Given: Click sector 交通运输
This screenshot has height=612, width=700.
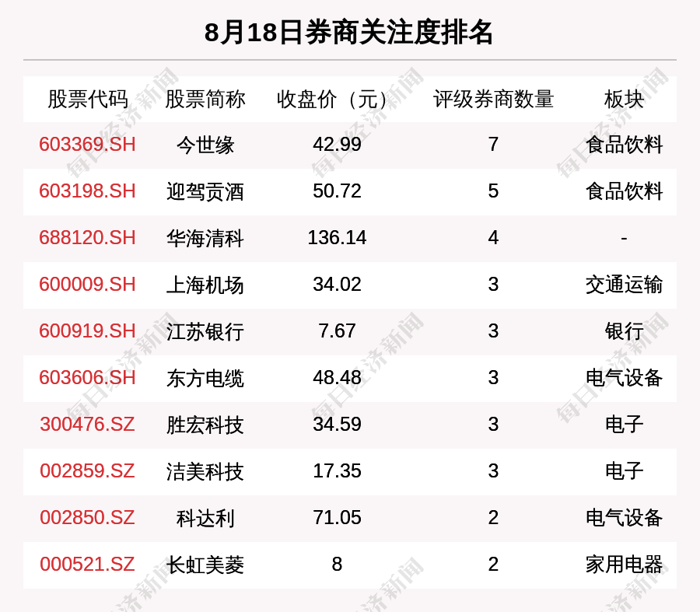Looking at the screenshot, I should pyautogui.click(x=624, y=285).
